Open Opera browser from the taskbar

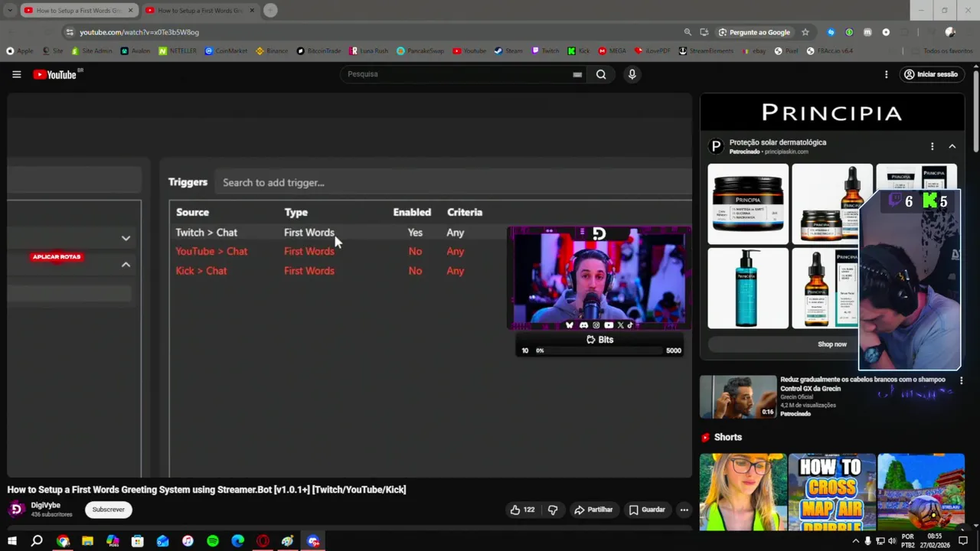click(263, 541)
